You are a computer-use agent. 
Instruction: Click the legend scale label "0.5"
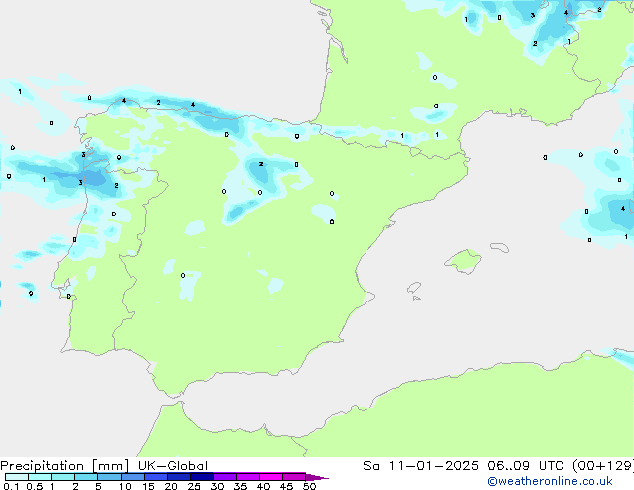(x=35, y=486)
